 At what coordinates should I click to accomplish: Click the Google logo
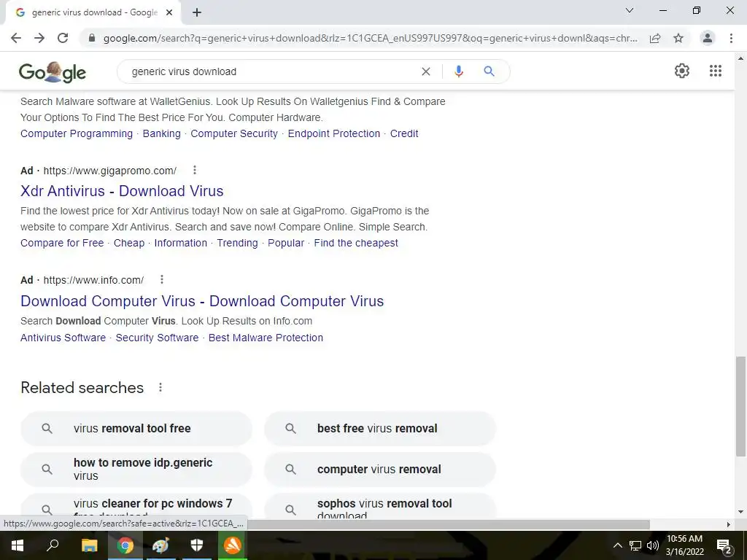(53, 72)
